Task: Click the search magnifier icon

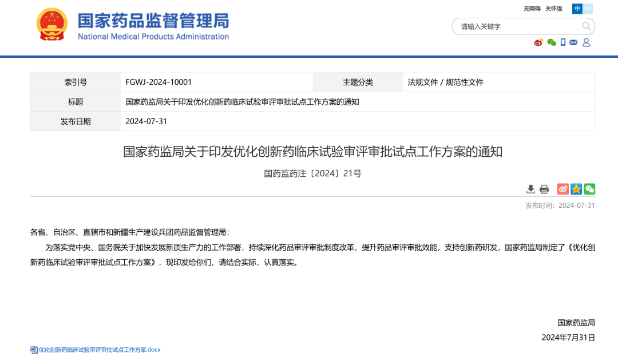Action: click(x=587, y=26)
